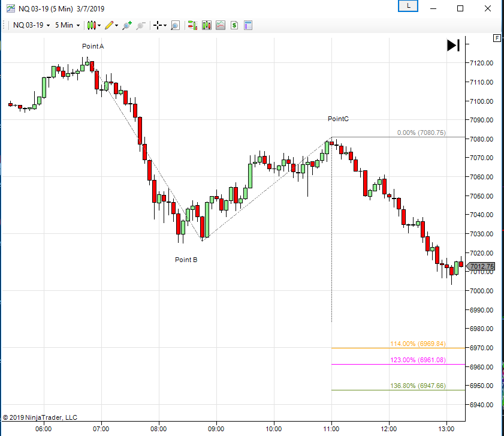This screenshot has height=436, width=504.
Task: Click the 06:00 time axis label
Action: [43, 429]
